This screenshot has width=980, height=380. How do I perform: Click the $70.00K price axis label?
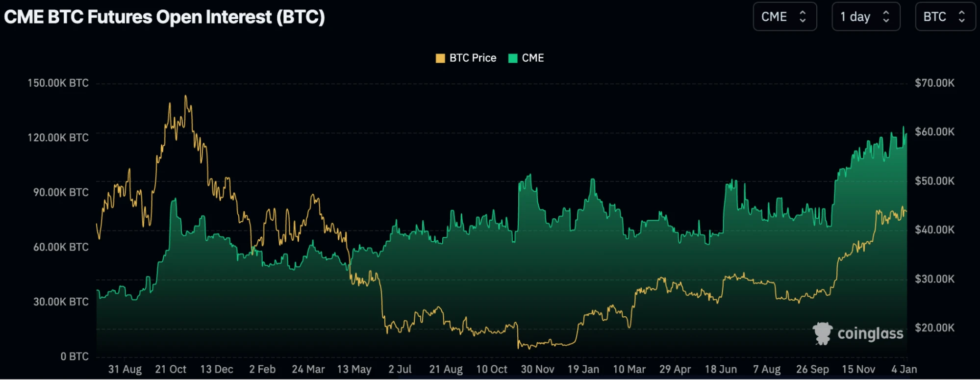click(935, 83)
